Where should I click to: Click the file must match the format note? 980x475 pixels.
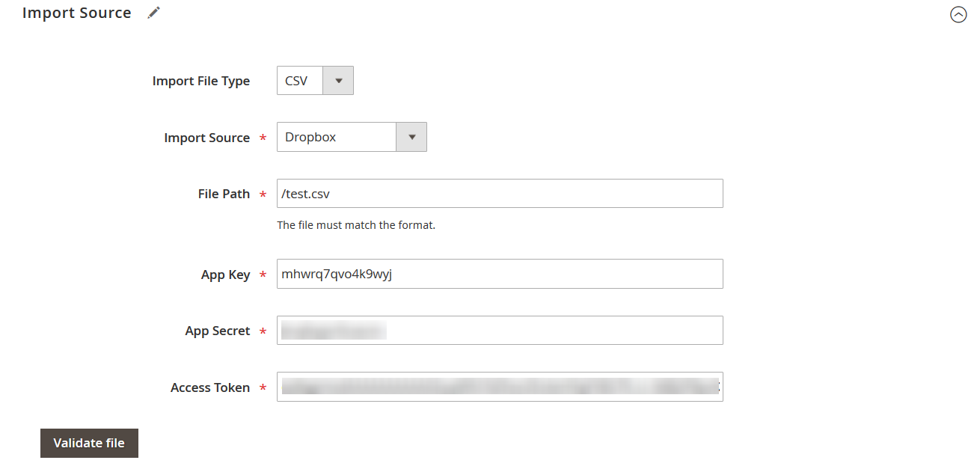tap(356, 224)
